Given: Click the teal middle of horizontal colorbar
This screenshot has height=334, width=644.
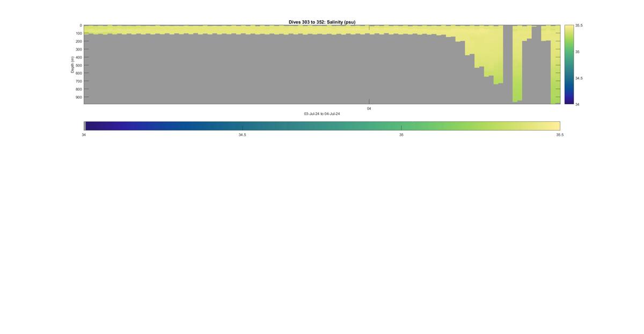Looking at the screenshot, I should tap(322, 126).
